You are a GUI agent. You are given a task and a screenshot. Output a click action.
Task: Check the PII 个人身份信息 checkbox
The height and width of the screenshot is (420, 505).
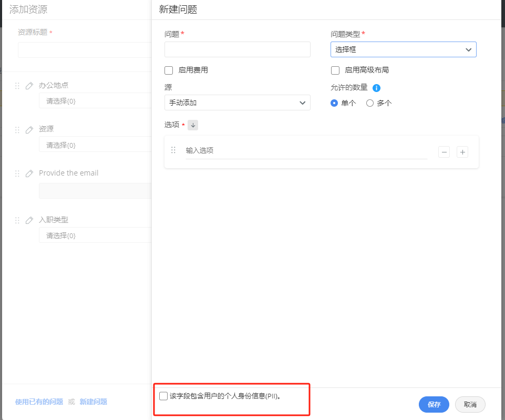(163, 396)
